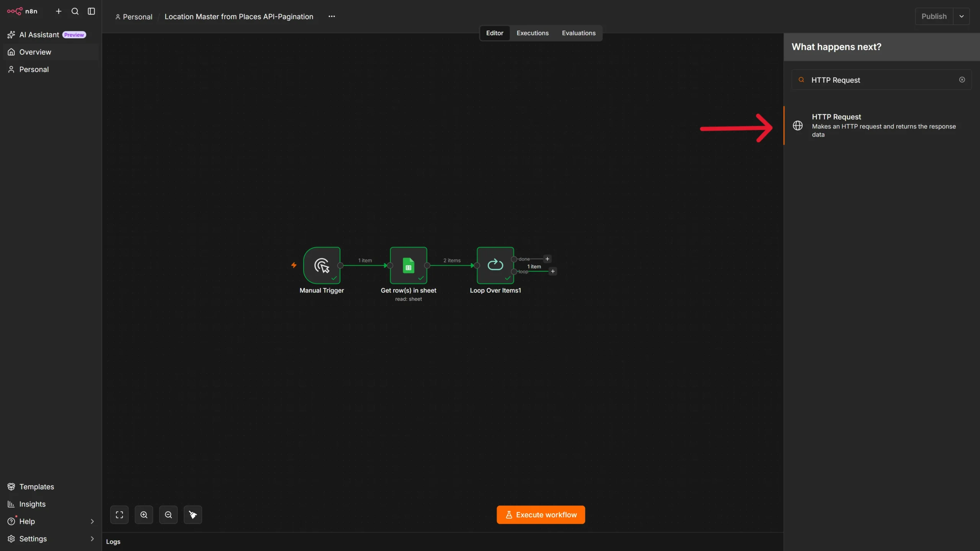This screenshot has width=980, height=551.
Task: Click Execute workflow button
Action: 541,515
